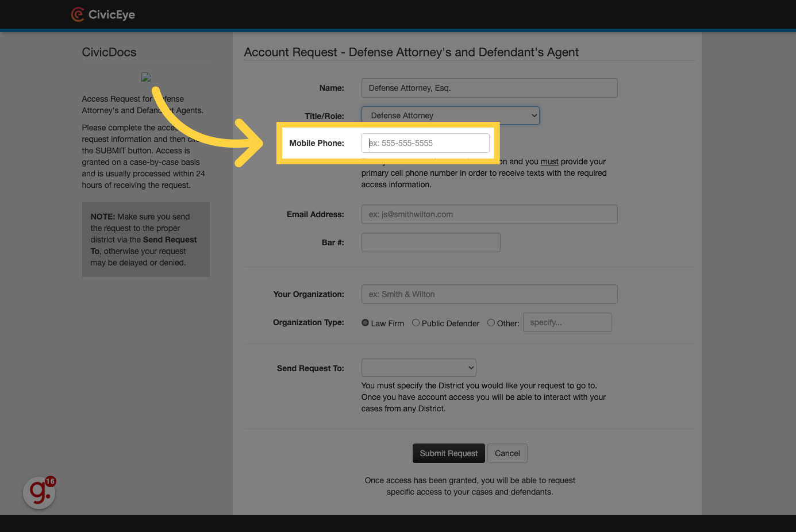The width and height of the screenshot is (796, 532).
Task: Select the Law Firm radio button
Action: pos(365,323)
